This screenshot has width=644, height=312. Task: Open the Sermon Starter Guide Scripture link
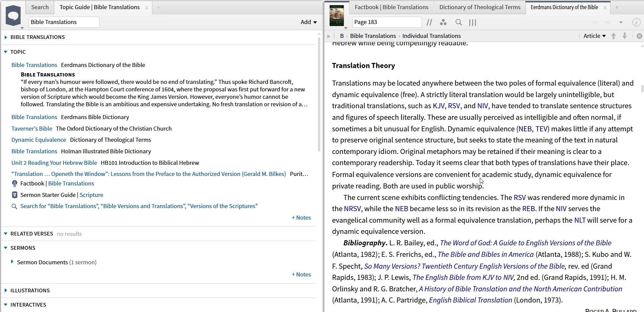tap(91, 195)
